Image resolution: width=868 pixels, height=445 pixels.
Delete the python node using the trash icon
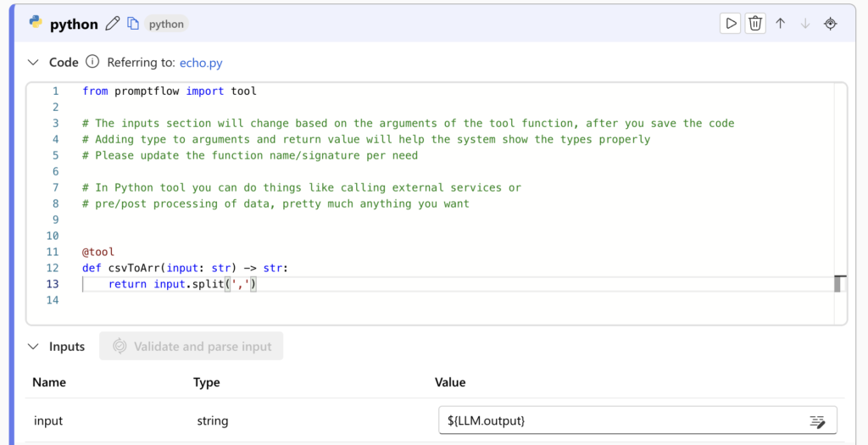[755, 24]
